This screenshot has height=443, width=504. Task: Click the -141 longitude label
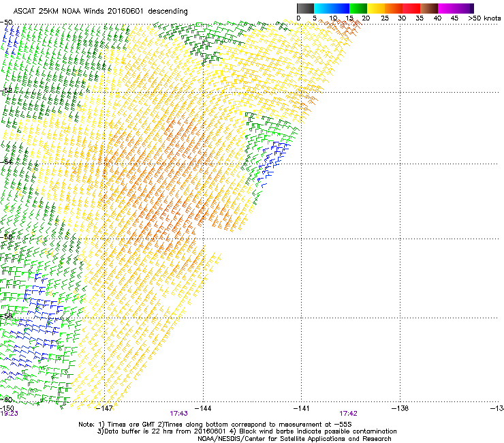point(301,408)
